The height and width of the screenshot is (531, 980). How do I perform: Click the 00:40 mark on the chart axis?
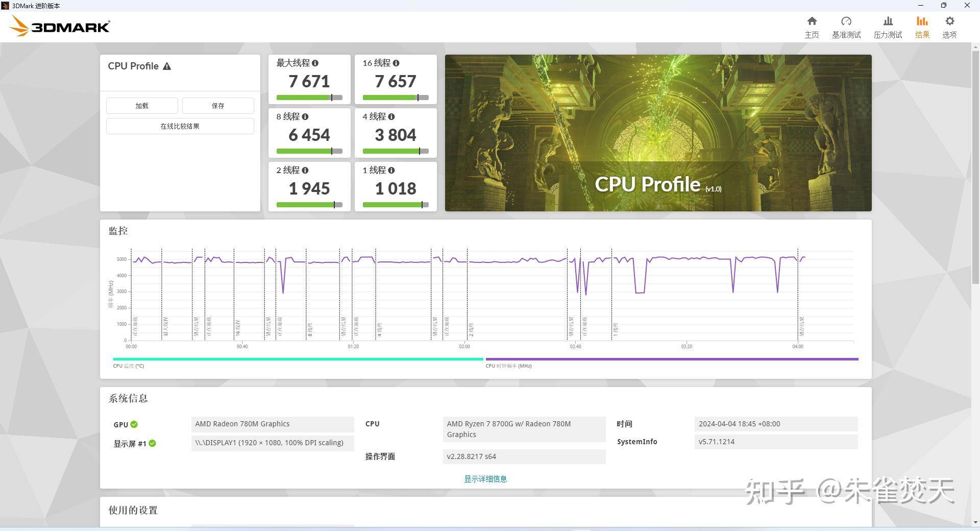(242, 347)
